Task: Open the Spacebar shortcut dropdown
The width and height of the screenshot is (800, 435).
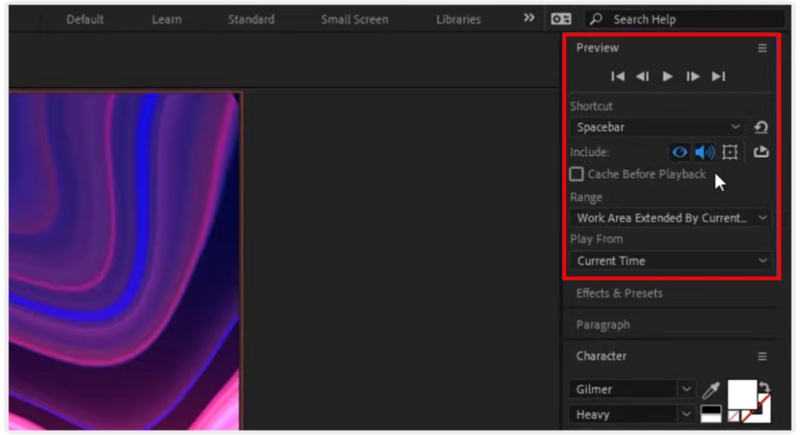Action: coord(657,127)
